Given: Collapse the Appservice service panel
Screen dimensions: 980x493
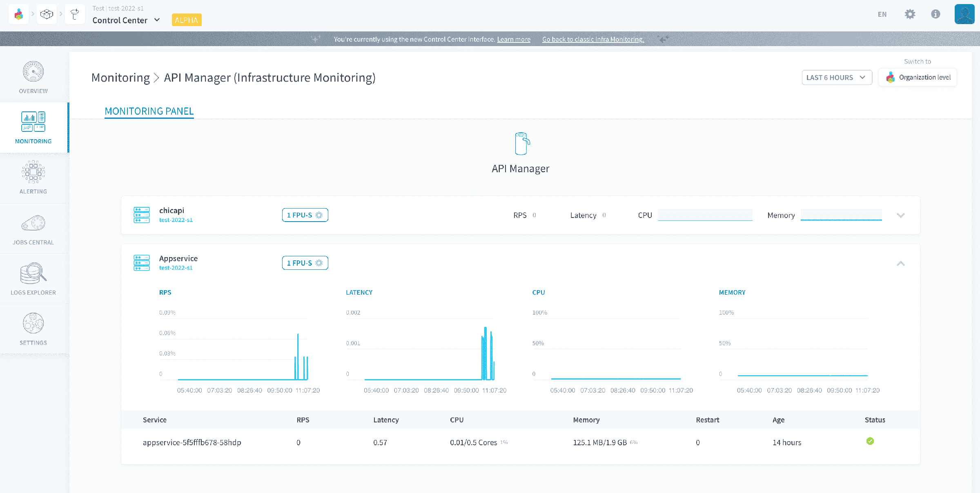Looking at the screenshot, I should (x=901, y=263).
